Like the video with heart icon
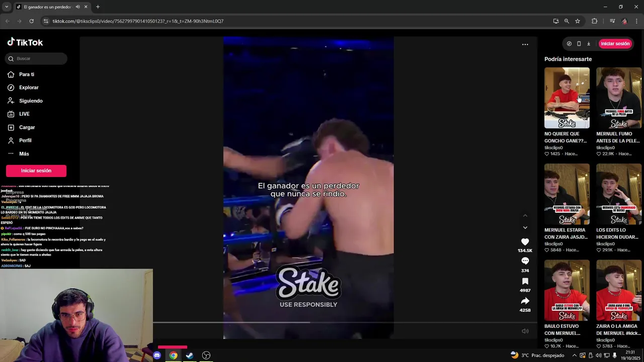644x362 pixels. pos(525,242)
